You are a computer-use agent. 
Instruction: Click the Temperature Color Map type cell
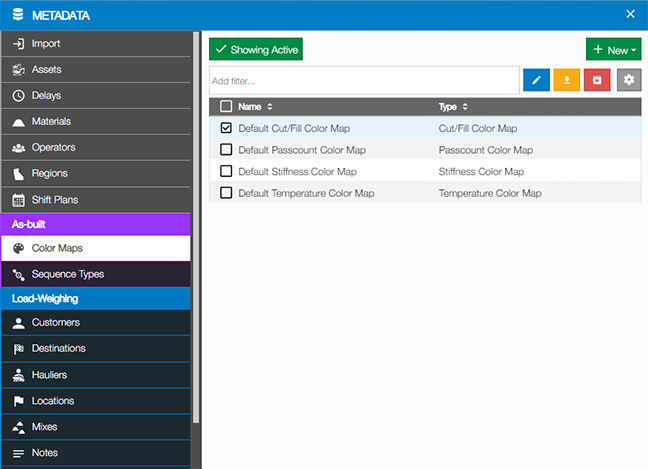tap(490, 193)
